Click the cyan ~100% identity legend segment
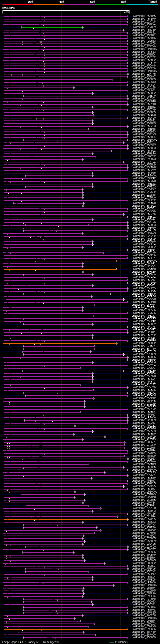The width and height of the screenshot is (160, 644). (x=142, y=4)
